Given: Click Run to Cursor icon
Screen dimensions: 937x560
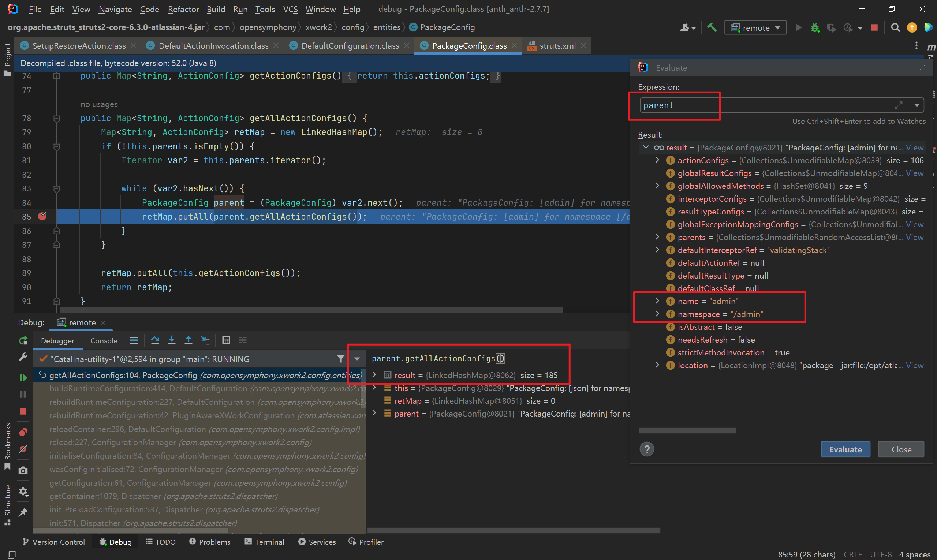Looking at the screenshot, I should tap(205, 340).
